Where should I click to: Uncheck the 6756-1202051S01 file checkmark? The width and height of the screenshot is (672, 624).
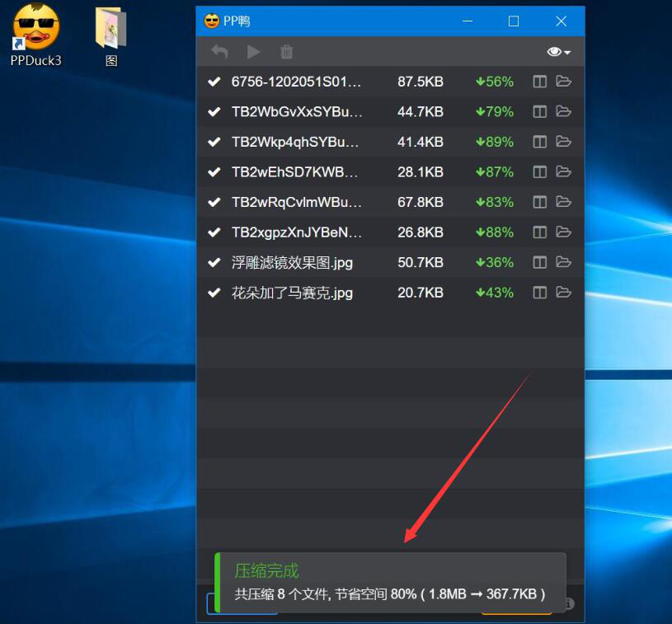pyautogui.click(x=214, y=81)
